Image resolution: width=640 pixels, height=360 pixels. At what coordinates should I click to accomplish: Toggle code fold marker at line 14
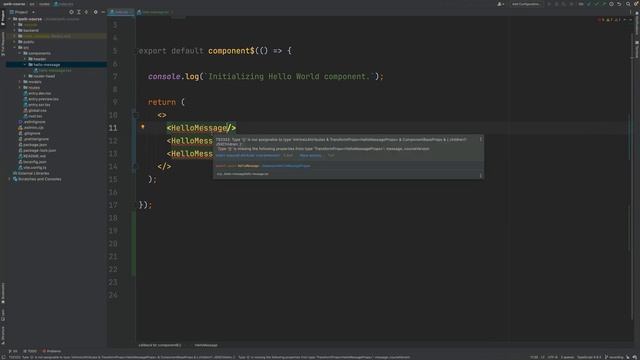[136, 167]
